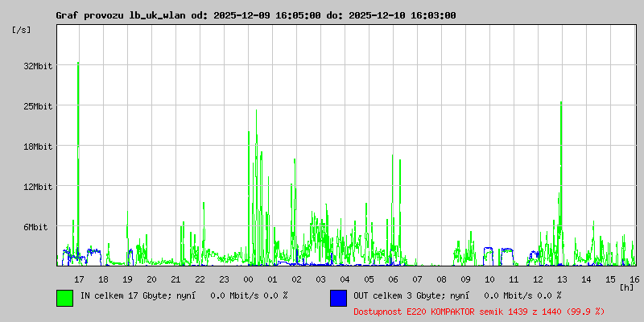Click hour 06 on the time axis

pos(393,279)
